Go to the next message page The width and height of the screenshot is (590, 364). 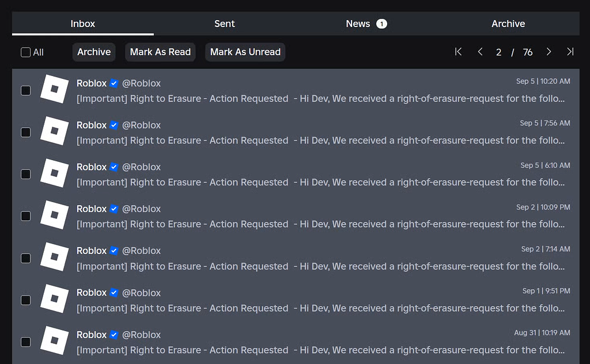pos(549,52)
